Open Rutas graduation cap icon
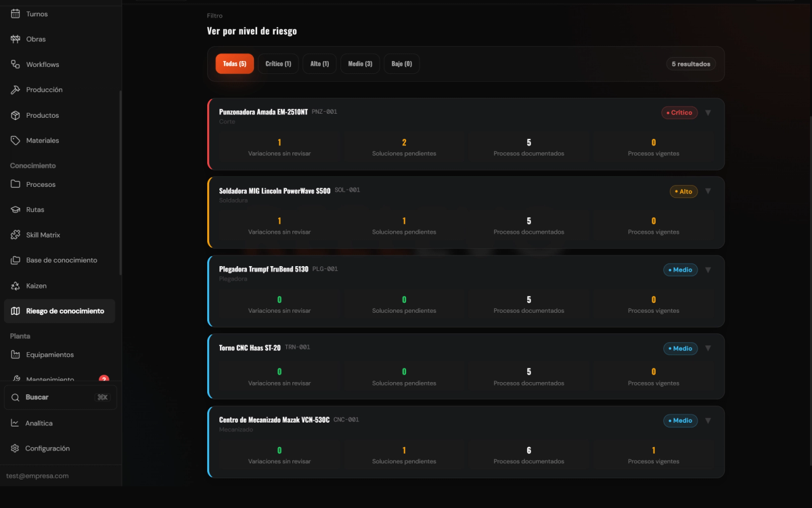Image resolution: width=812 pixels, height=508 pixels. tap(16, 209)
